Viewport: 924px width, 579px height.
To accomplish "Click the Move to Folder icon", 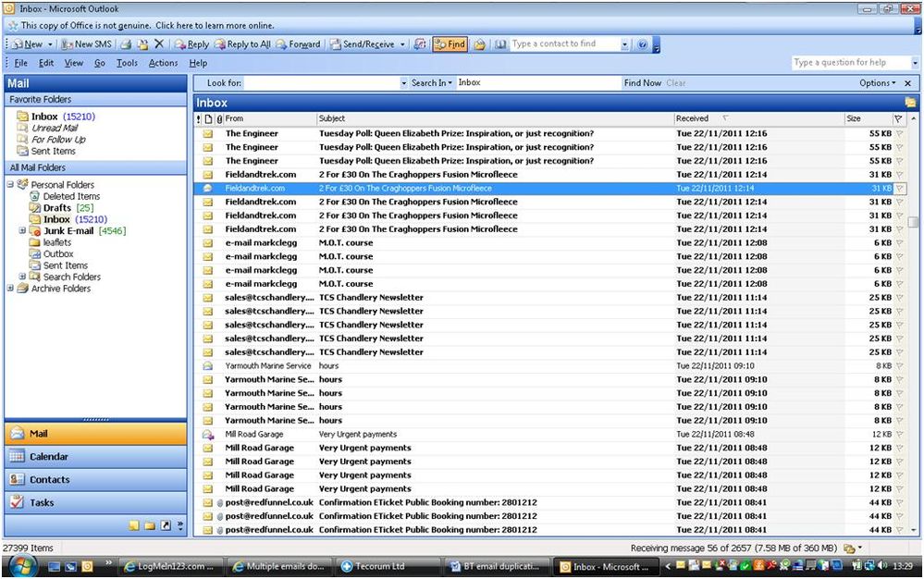I will coord(142,44).
